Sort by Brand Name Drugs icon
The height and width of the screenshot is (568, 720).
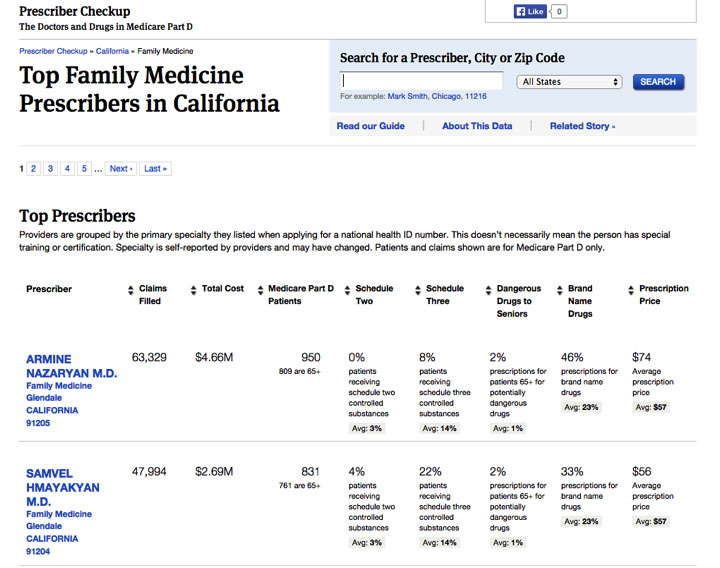pos(560,290)
